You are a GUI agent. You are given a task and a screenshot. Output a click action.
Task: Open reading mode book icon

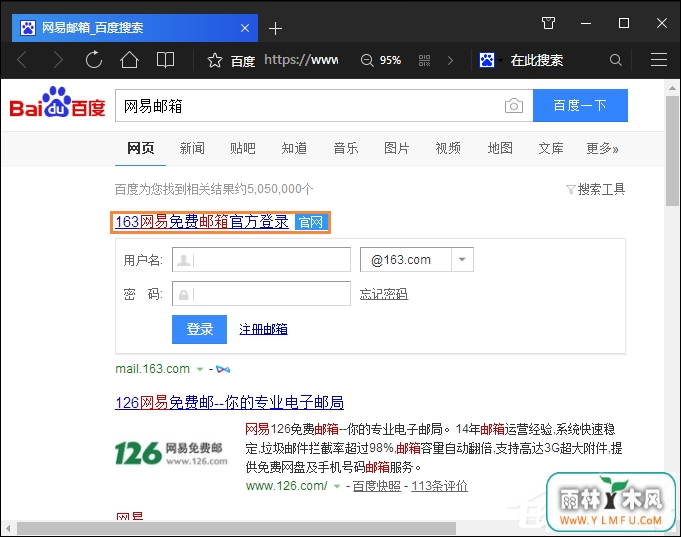165,60
